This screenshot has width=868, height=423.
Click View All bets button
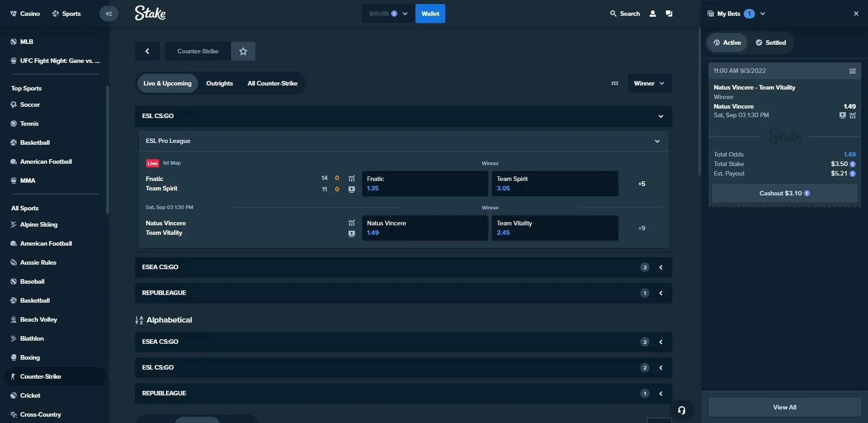pos(784,407)
